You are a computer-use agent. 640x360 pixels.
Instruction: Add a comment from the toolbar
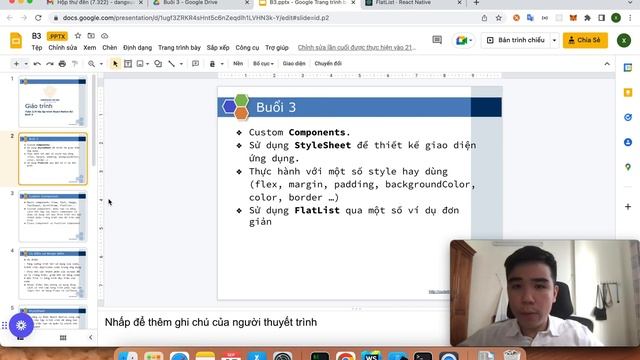(196, 64)
